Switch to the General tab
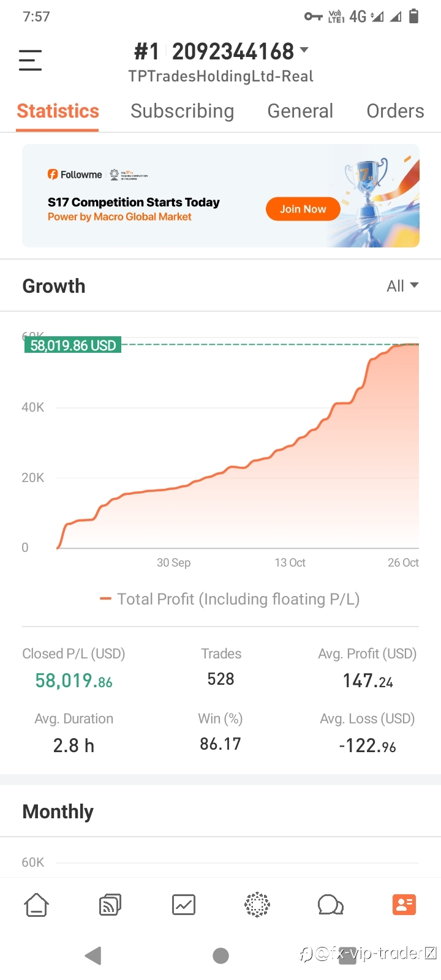This screenshot has width=441, height=980. pos(300,111)
